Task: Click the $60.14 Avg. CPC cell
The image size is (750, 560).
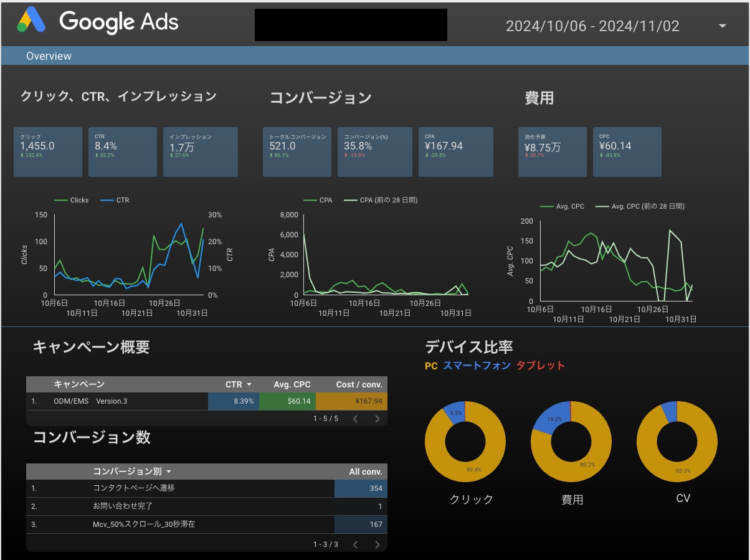Action: [x=287, y=401]
